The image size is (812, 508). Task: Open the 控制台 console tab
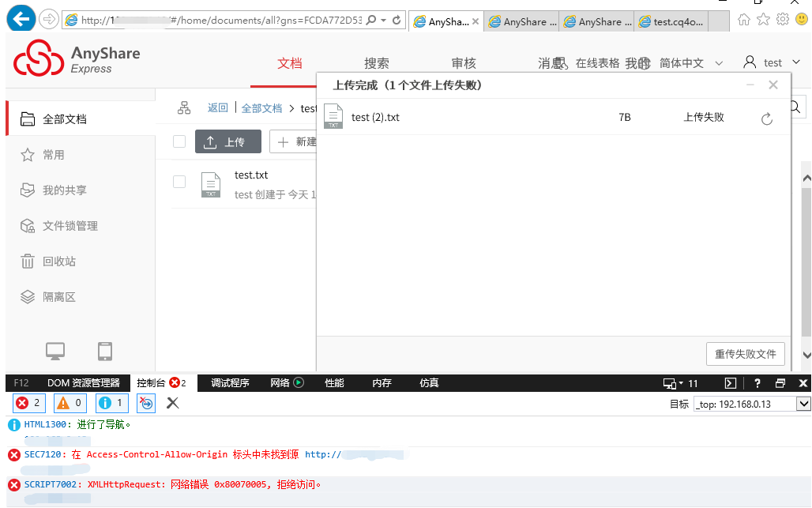coord(161,382)
